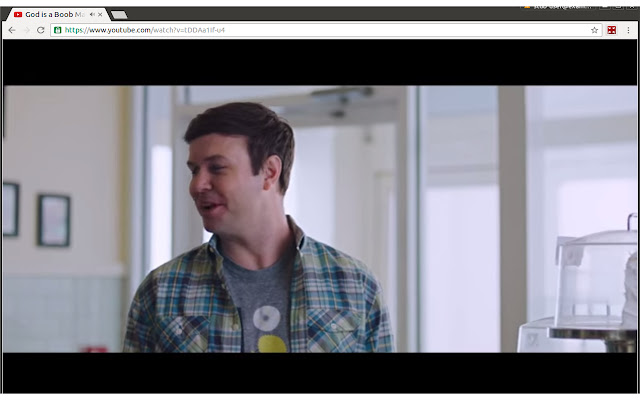Go back to the previous page

(x=12, y=30)
